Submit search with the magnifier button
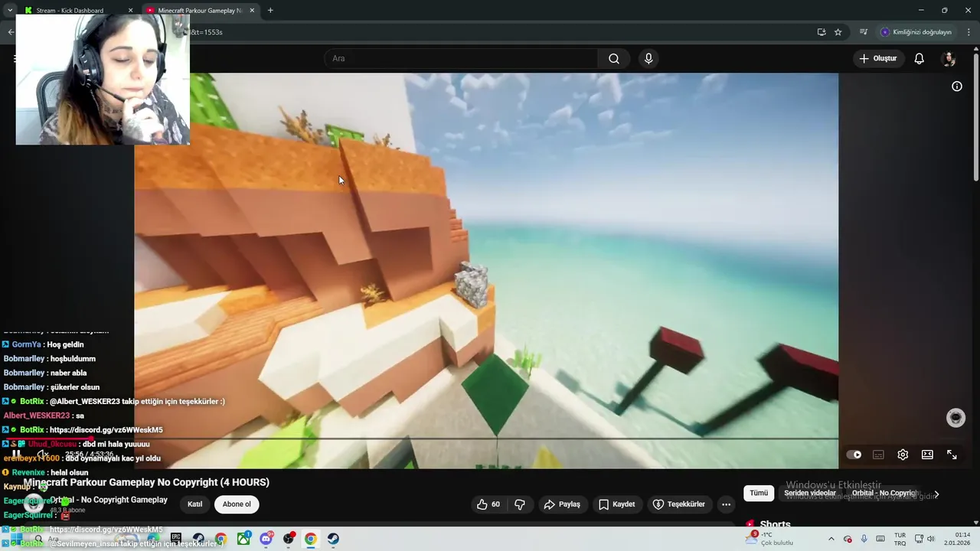The width and height of the screenshot is (980, 551). pyautogui.click(x=614, y=58)
